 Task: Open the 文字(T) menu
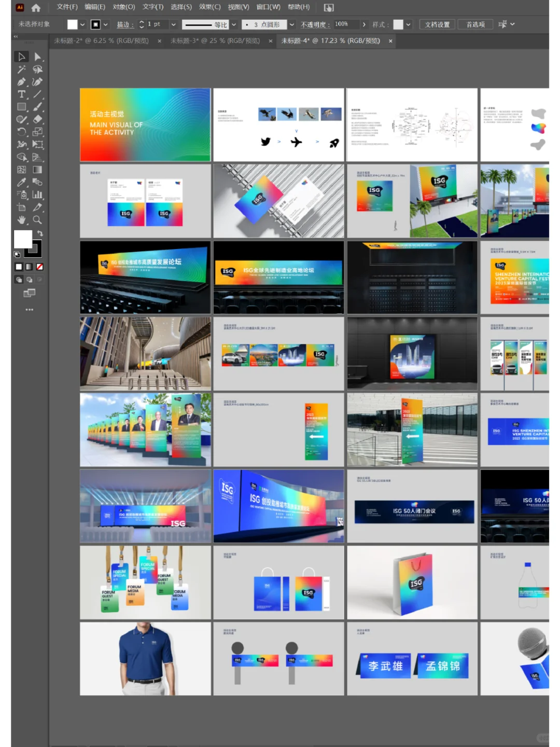153,7
